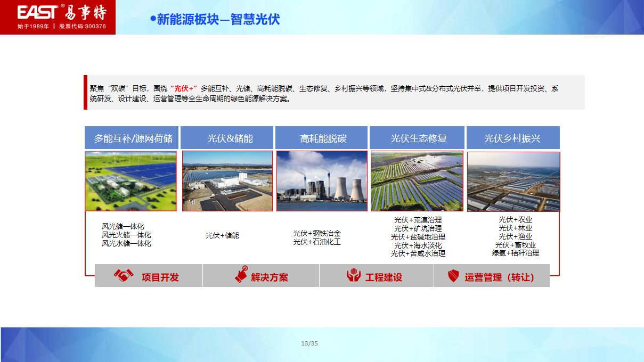This screenshot has height=362, width=644.
Task: Click the 运营管理（转让） label
Action: 499,277
